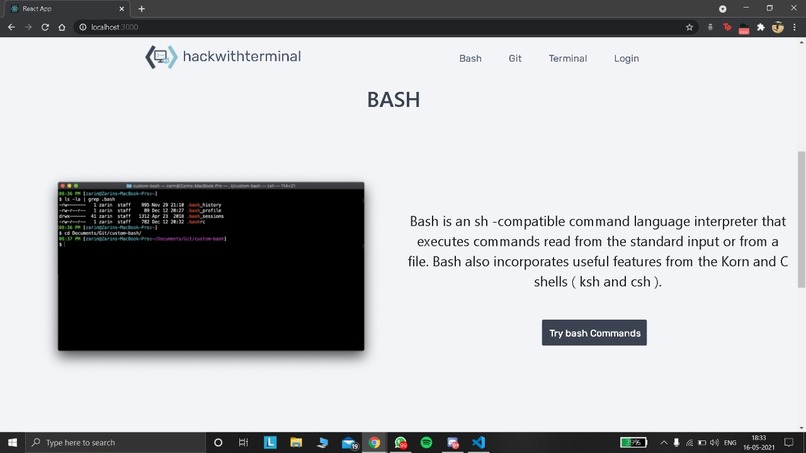Open File Explorer from taskbar
Screen dimensions: 806x453
tap(296, 442)
